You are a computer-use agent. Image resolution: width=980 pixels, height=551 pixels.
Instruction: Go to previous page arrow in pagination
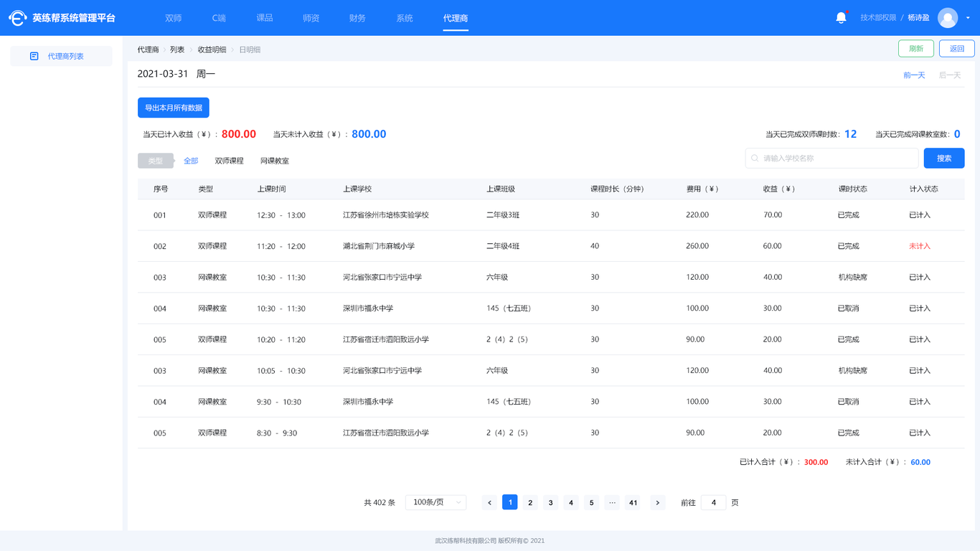(x=489, y=503)
